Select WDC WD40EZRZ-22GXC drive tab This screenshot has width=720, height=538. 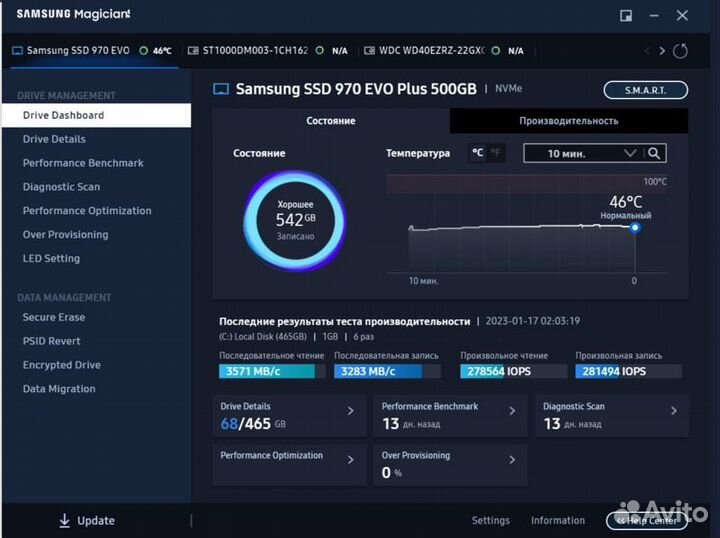(444, 50)
